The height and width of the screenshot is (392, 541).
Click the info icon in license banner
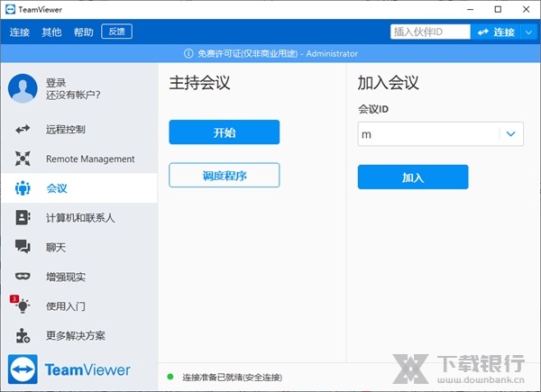pos(188,53)
